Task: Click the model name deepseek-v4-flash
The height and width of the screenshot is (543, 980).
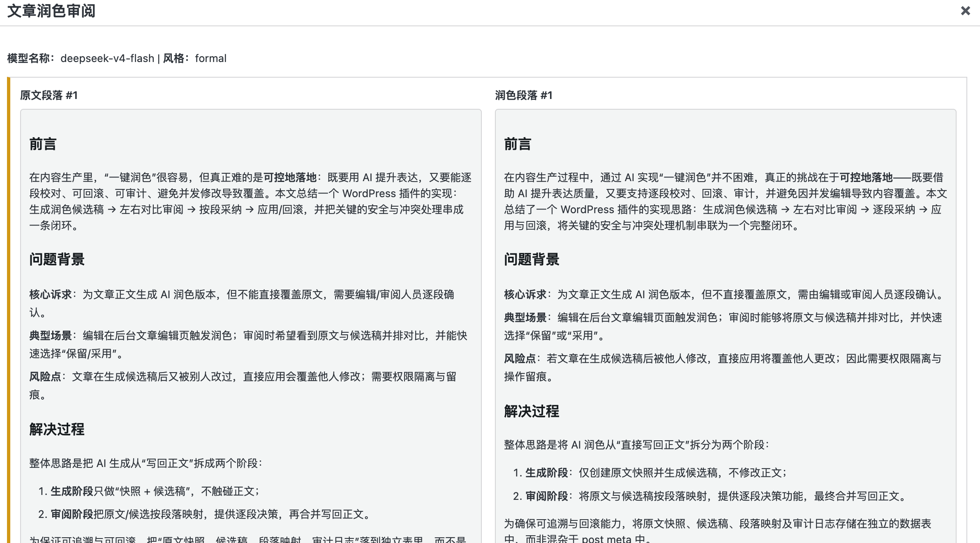Action: (x=107, y=58)
